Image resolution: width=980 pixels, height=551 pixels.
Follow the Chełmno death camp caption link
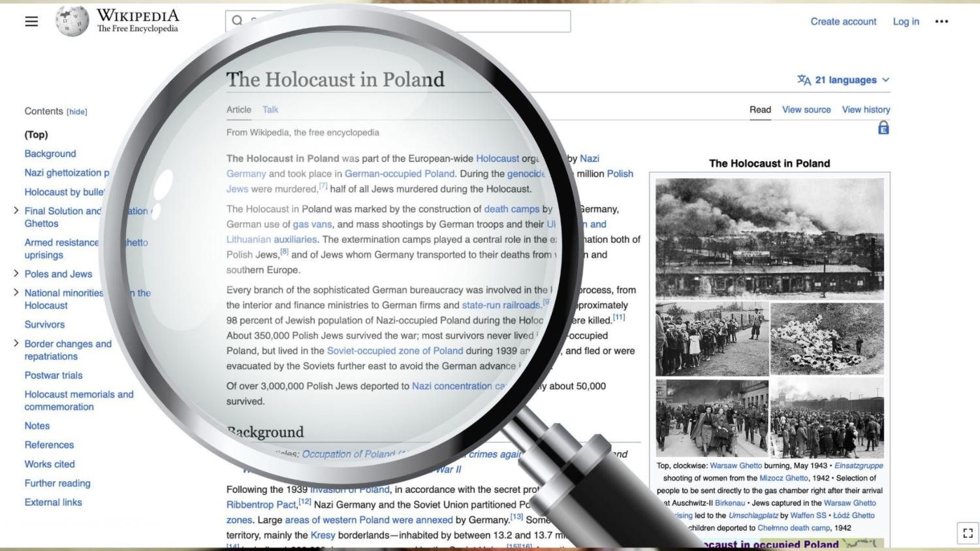pos(795,527)
